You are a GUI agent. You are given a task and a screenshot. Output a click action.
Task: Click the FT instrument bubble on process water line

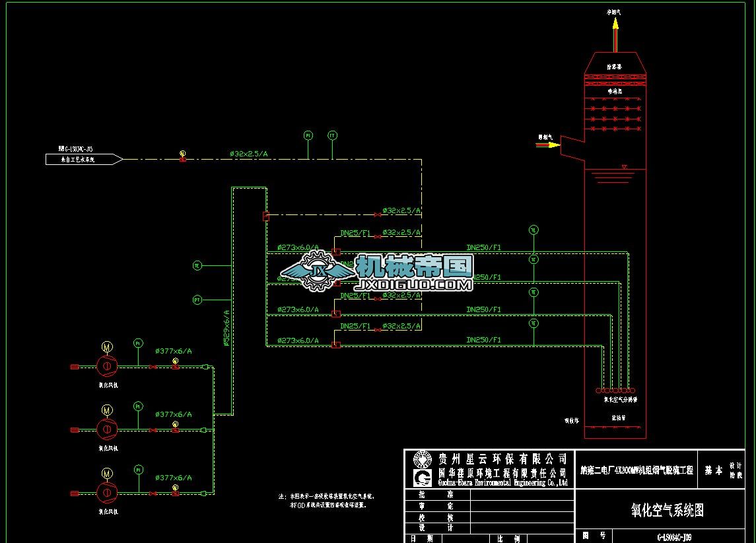(x=332, y=135)
